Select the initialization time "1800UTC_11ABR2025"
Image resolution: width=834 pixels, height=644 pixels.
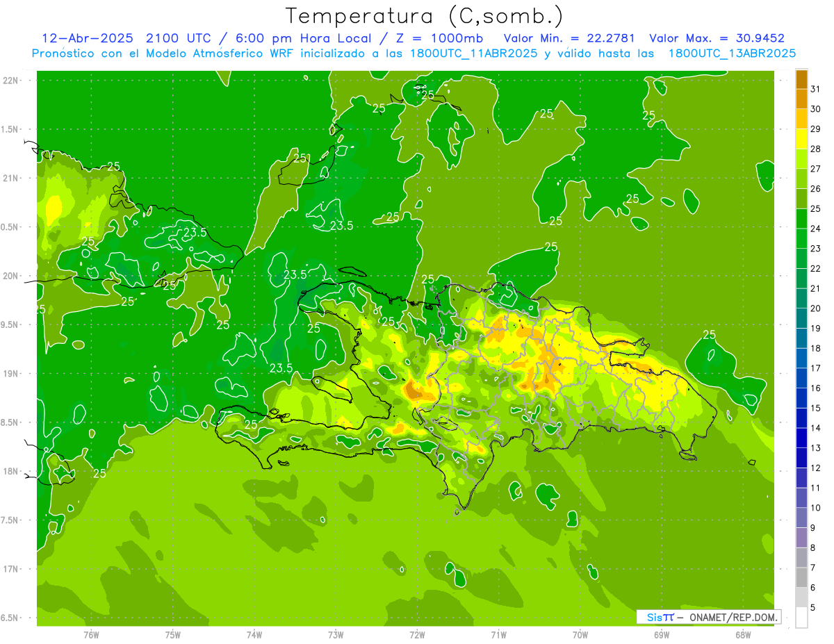click(x=472, y=53)
